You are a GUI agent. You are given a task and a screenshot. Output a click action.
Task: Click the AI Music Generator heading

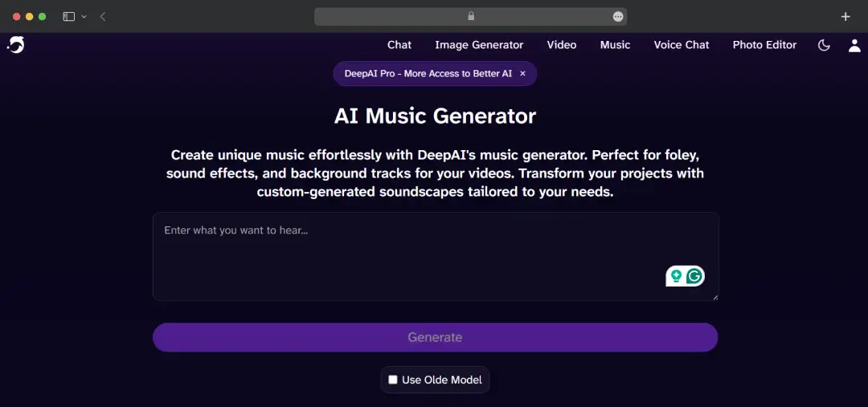coord(435,116)
